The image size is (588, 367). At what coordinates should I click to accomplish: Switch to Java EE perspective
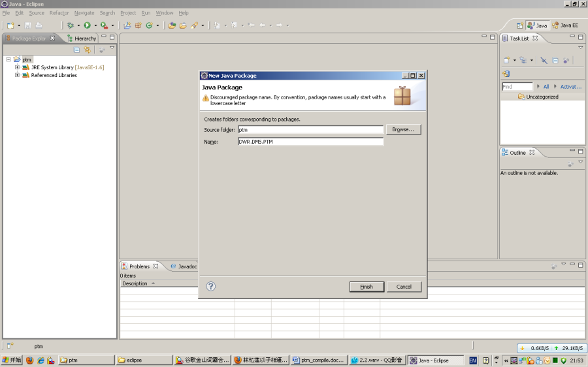[x=565, y=25]
